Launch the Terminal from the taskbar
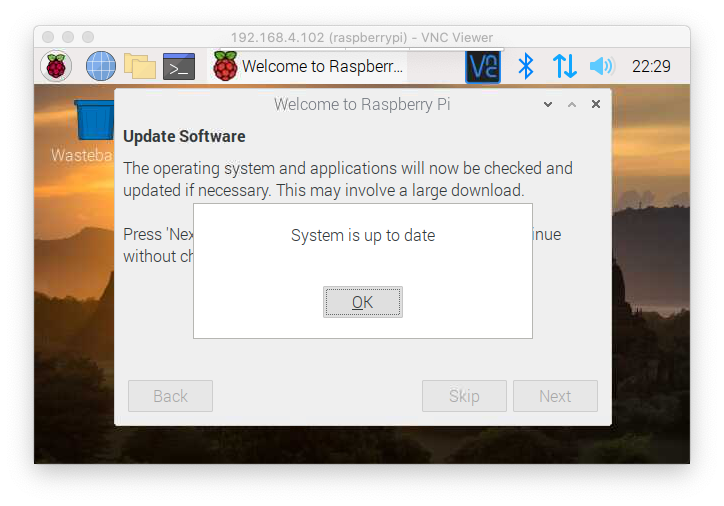This screenshot has width=724, height=506. [179, 66]
